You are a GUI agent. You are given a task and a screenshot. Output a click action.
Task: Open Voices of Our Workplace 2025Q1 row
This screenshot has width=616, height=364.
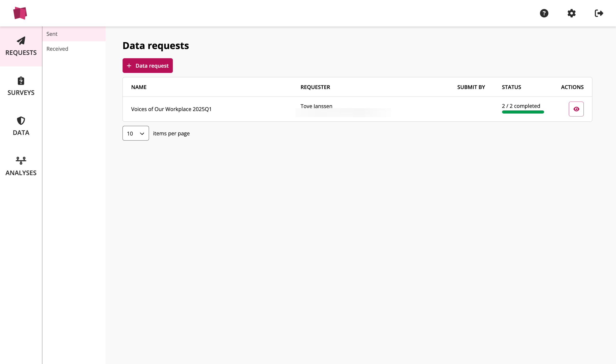point(171,109)
